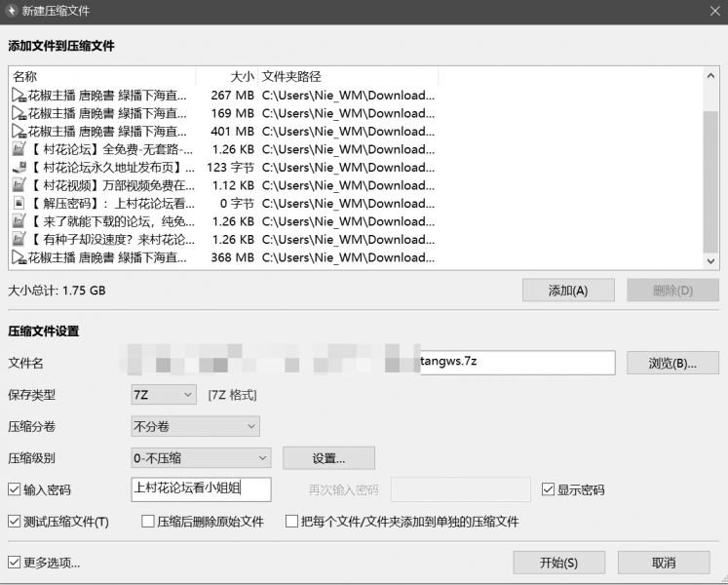The width and height of the screenshot is (728, 585).
Task: Enable 压缩后删除原始文件 option
Action: pos(148,522)
